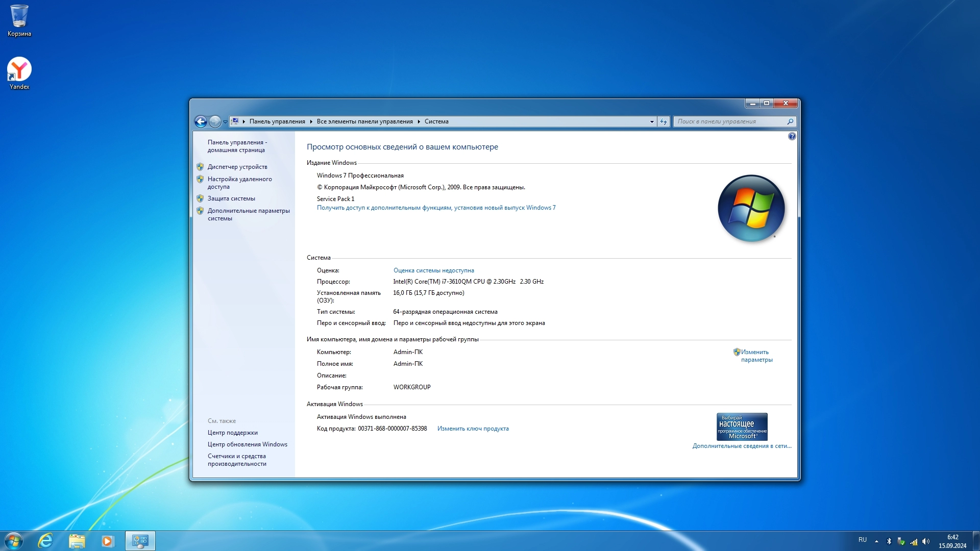Click the search magnifier icon
Viewport: 980px width, 551px height.
(790, 121)
